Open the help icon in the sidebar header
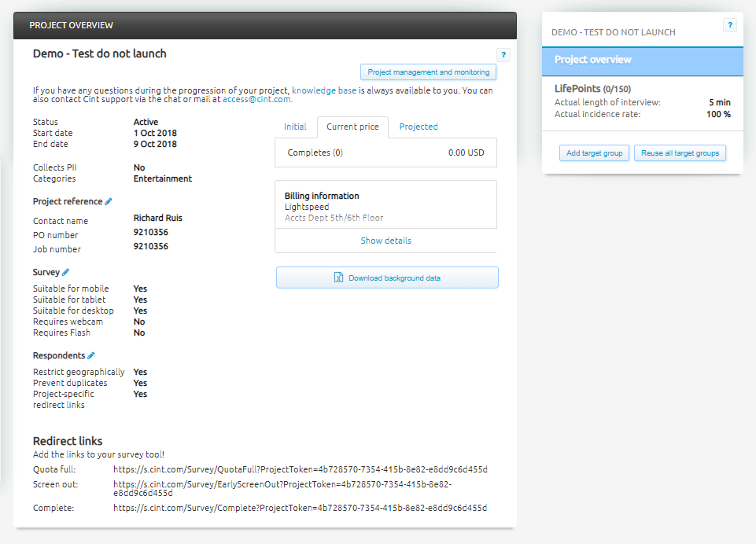 click(x=729, y=25)
